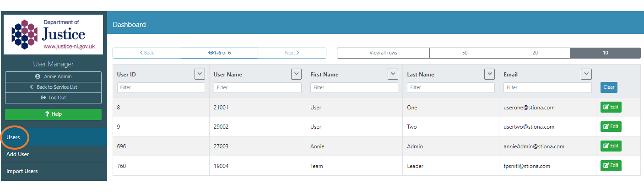
Task: Edit the Annie Admin row
Action: (611, 146)
